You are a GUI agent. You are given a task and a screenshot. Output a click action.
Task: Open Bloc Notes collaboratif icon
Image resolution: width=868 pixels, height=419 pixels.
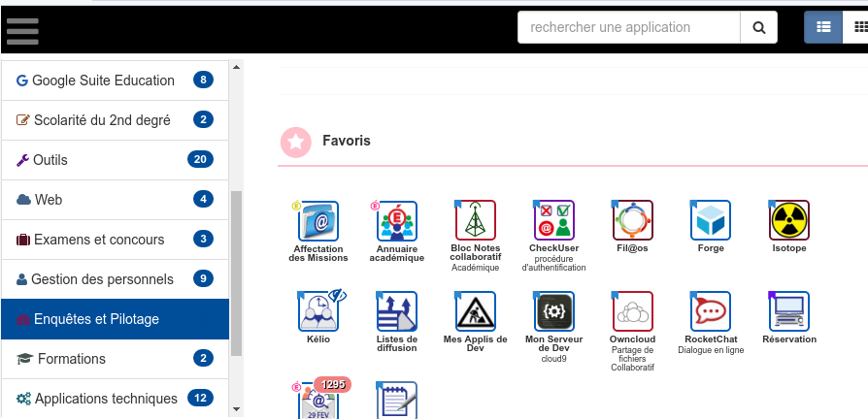click(476, 221)
